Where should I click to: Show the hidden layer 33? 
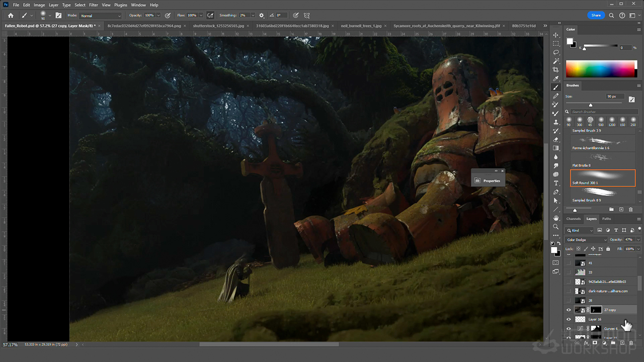coord(569,272)
